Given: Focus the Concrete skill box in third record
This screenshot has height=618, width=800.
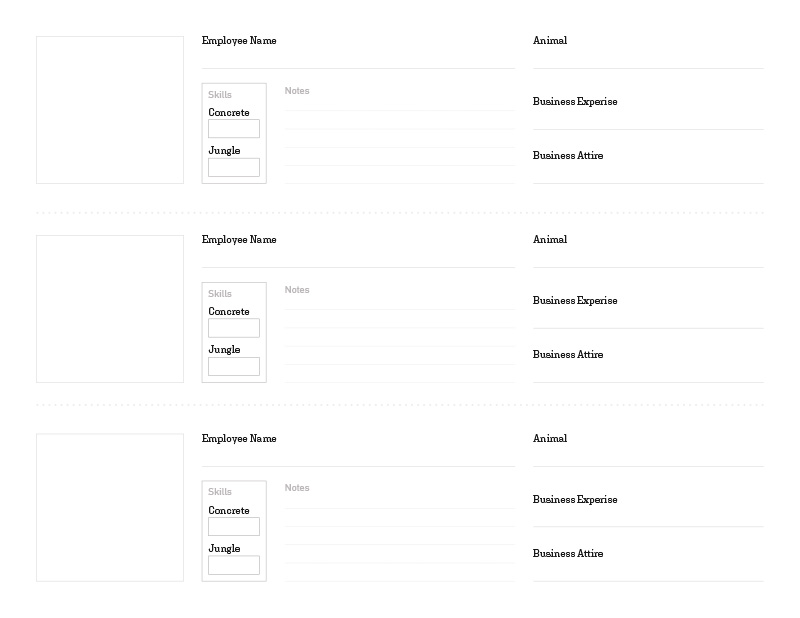Looking at the screenshot, I should (x=234, y=526).
